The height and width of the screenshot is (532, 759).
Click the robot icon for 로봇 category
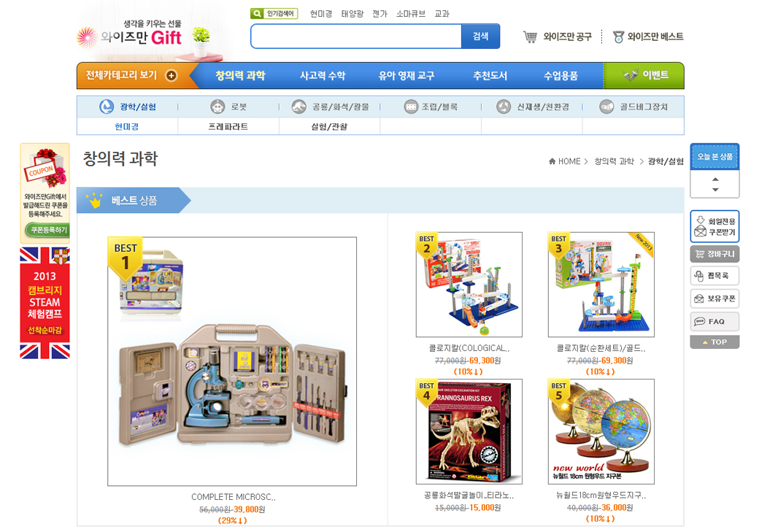[x=217, y=107]
